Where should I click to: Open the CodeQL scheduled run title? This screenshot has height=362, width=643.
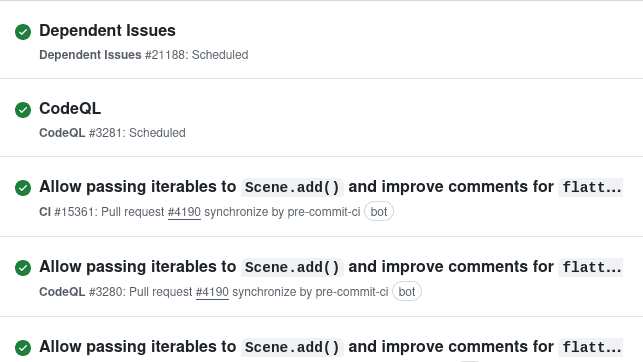[70, 109]
